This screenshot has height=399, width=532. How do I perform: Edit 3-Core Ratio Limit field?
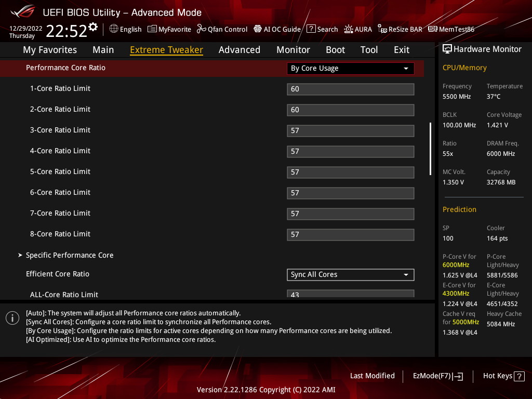point(350,130)
